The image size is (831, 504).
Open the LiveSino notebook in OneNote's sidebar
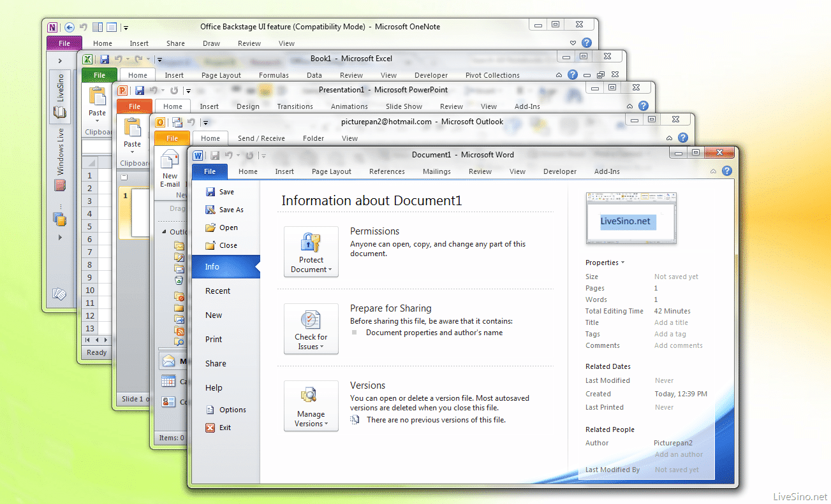(60, 96)
